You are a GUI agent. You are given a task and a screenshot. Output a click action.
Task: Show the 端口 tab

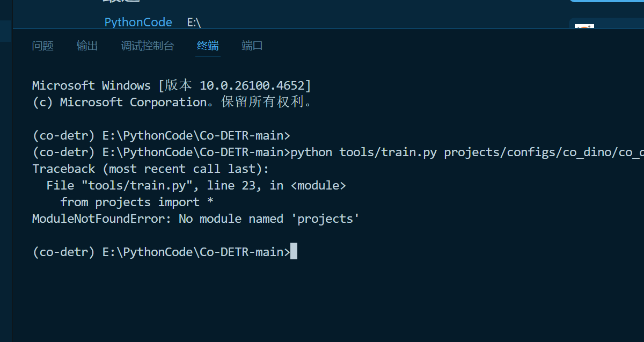click(252, 46)
